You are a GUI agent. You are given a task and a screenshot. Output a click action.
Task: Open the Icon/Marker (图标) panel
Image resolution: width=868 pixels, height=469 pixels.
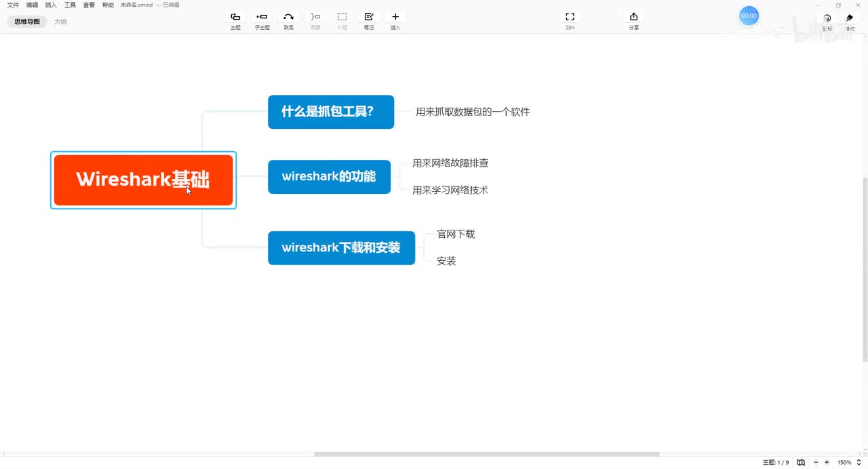point(827,18)
